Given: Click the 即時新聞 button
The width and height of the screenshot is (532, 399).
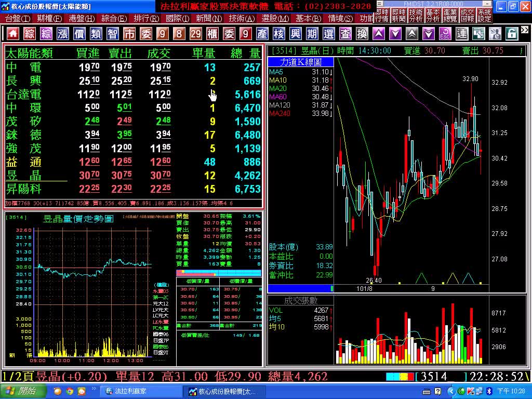Looking at the screenshot, I should click(x=399, y=16).
